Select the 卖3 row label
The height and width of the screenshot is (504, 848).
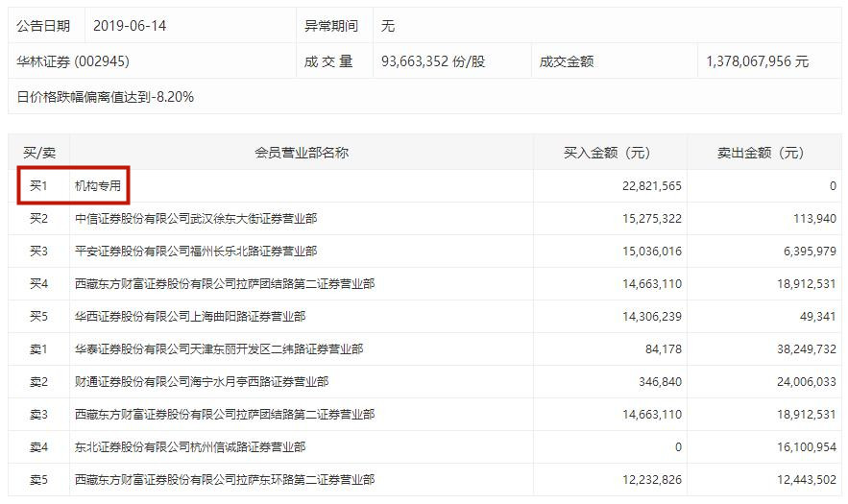38,414
